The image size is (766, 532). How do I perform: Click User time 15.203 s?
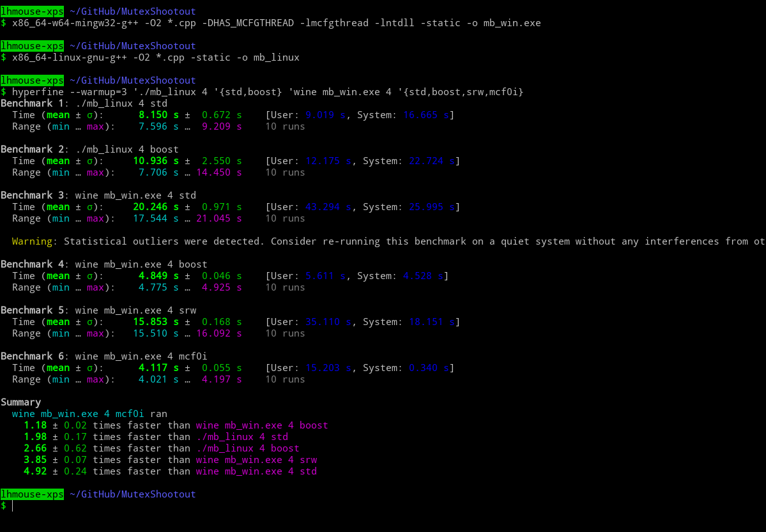(x=328, y=368)
